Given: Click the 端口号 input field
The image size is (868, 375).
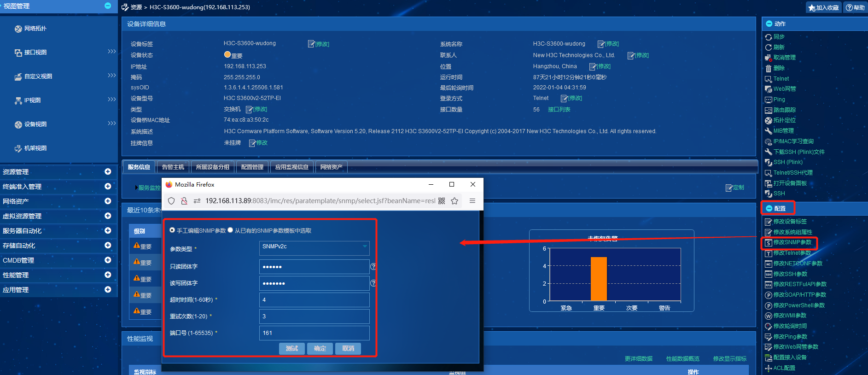Looking at the screenshot, I should point(314,333).
